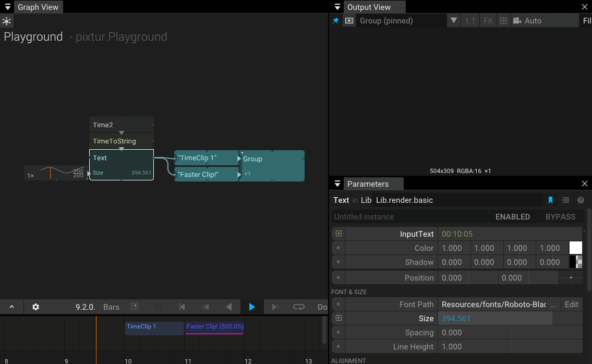This screenshot has height=364, width=592.
Task: Open the timeline settings gear
Action: pos(35,307)
